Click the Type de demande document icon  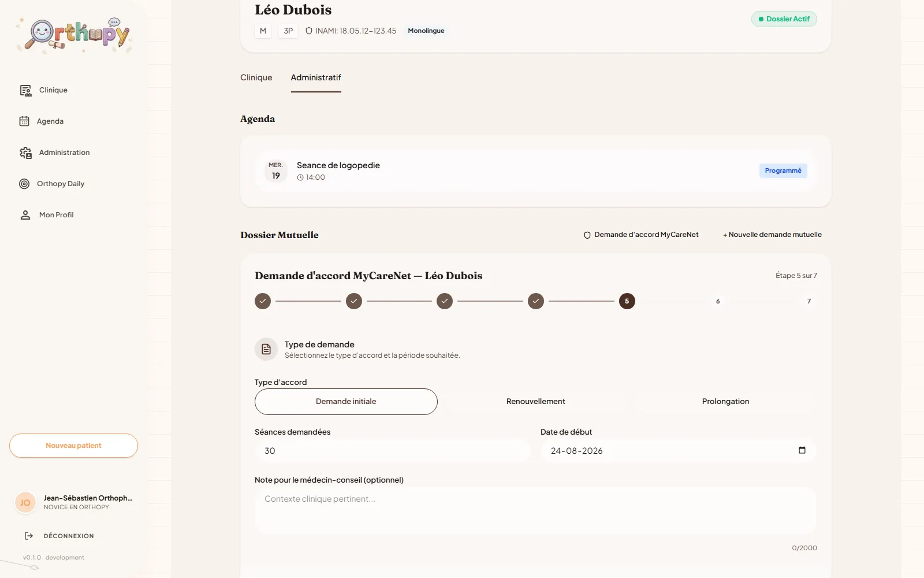[266, 349]
